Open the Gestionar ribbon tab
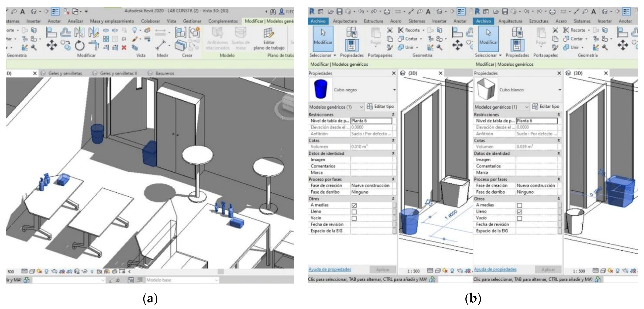 pyautogui.click(x=192, y=21)
